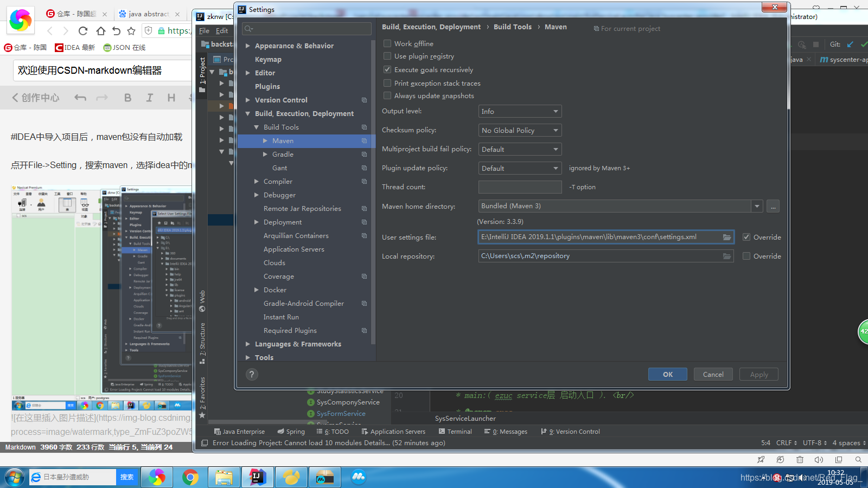Expand Appearance & Behavior tree node
Image resolution: width=868 pixels, height=488 pixels.
pos(248,46)
